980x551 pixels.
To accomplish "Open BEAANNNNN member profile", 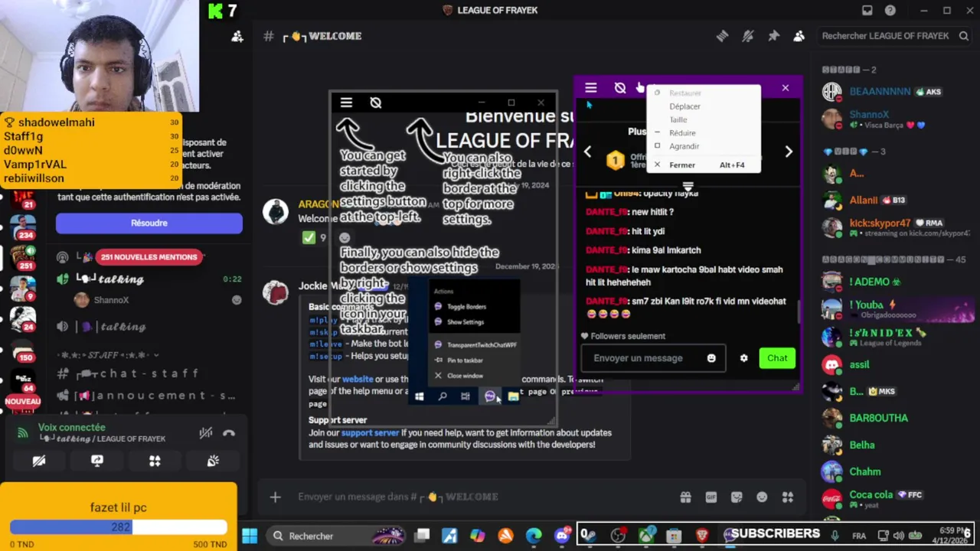I will (x=896, y=92).
